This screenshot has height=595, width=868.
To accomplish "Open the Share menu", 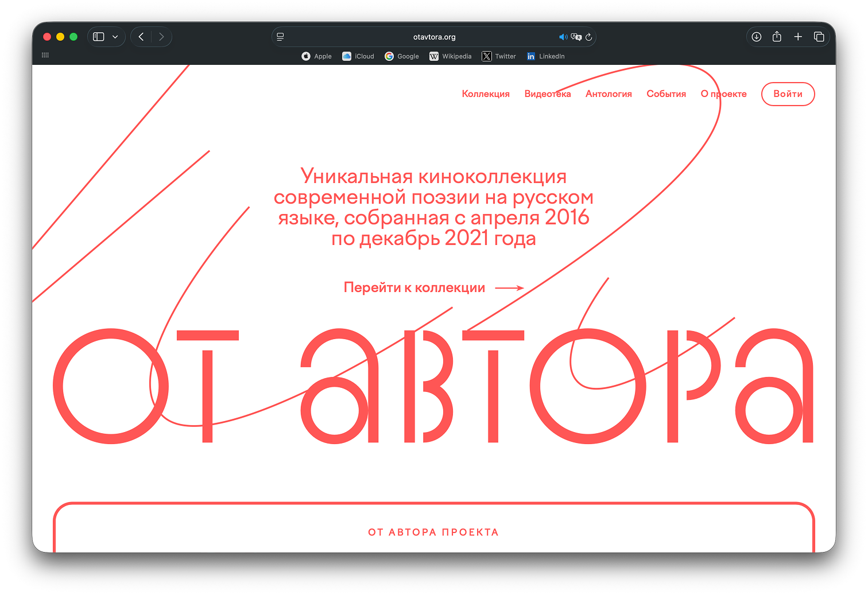I will coord(777,37).
